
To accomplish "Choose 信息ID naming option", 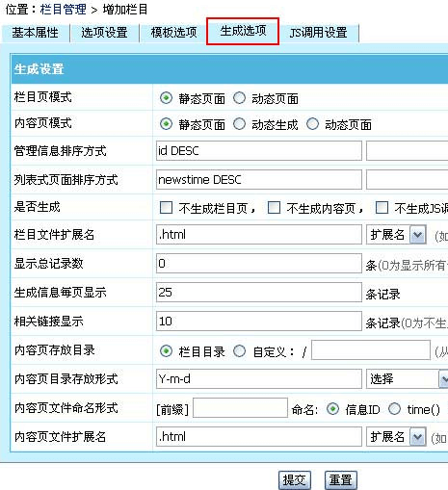I will (332, 409).
